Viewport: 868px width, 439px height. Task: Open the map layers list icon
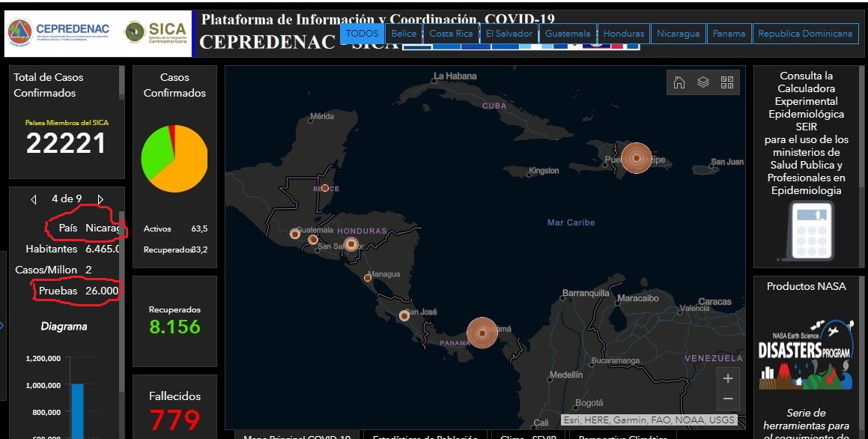coord(703,82)
